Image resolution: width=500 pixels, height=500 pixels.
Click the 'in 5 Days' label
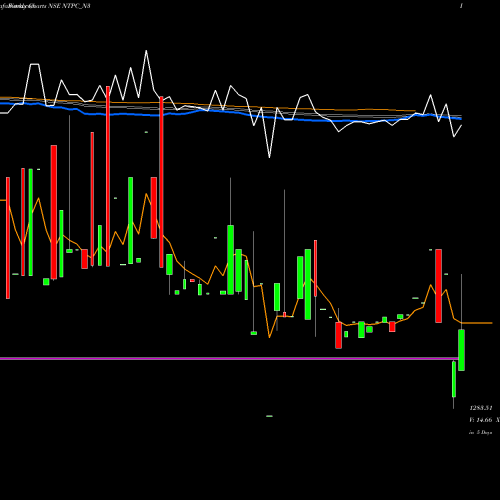point(480,432)
